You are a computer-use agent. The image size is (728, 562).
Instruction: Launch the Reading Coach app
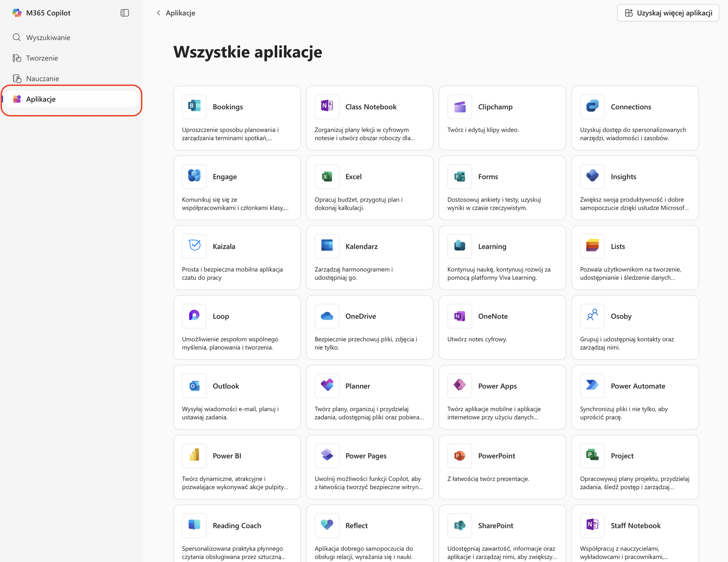tap(236, 531)
